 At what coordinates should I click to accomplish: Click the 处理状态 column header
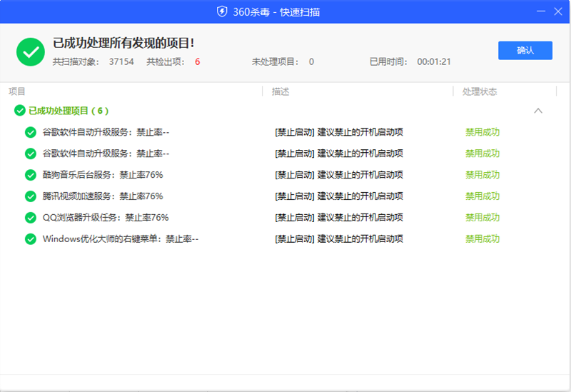click(x=480, y=91)
